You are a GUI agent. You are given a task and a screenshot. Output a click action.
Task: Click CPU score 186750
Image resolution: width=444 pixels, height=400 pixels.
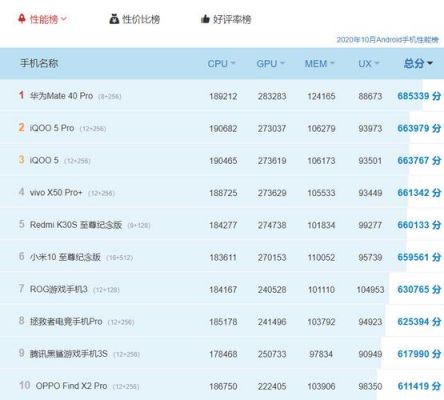[x=223, y=386]
